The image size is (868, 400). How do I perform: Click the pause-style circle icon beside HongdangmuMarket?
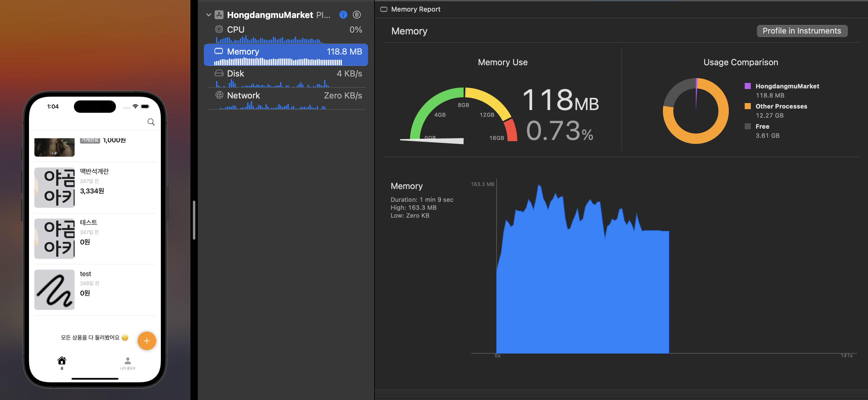coord(356,14)
